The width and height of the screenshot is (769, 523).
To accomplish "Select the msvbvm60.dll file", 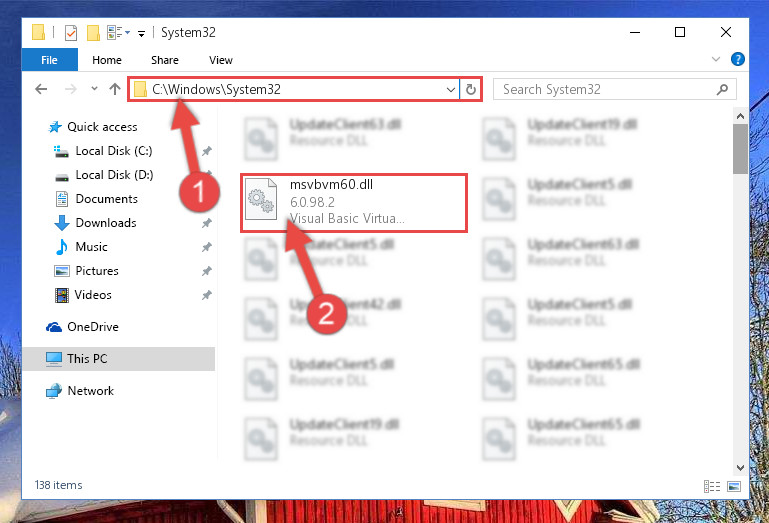I will tap(354, 203).
